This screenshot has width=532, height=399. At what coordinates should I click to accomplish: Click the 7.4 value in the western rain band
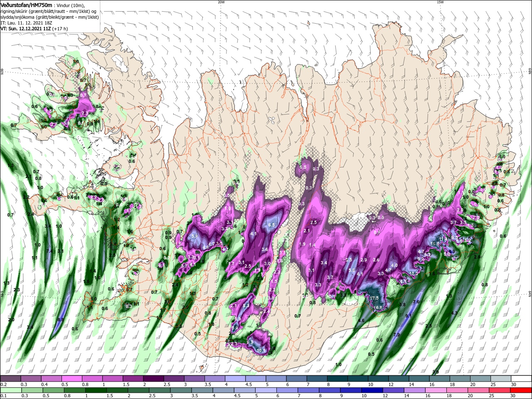coord(50,251)
